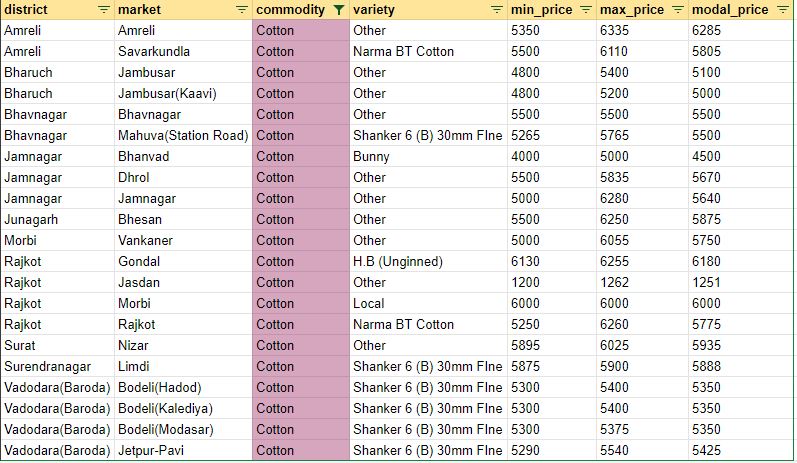The height and width of the screenshot is (463, 797).
Task: Open the variety column filter icon
Action: tap(497, 10)
